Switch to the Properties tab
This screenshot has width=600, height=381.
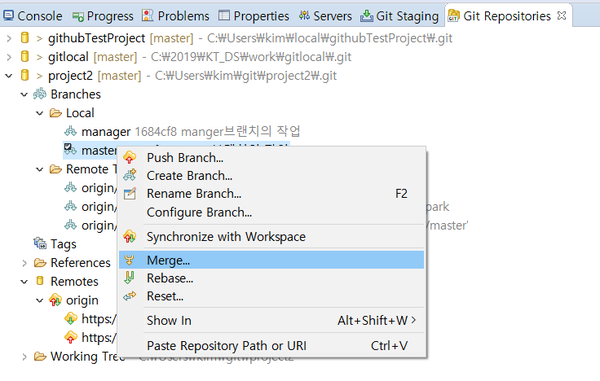point(254,16)
